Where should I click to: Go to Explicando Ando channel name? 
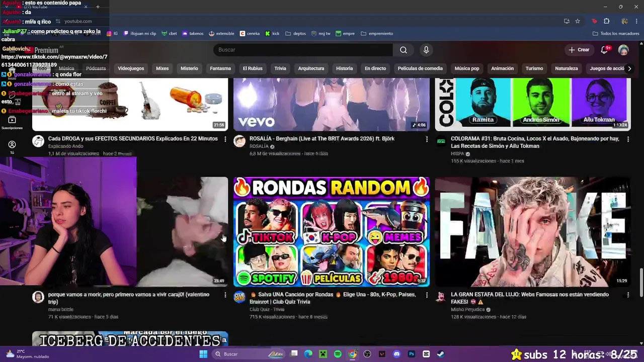click(x=65, y=146)
